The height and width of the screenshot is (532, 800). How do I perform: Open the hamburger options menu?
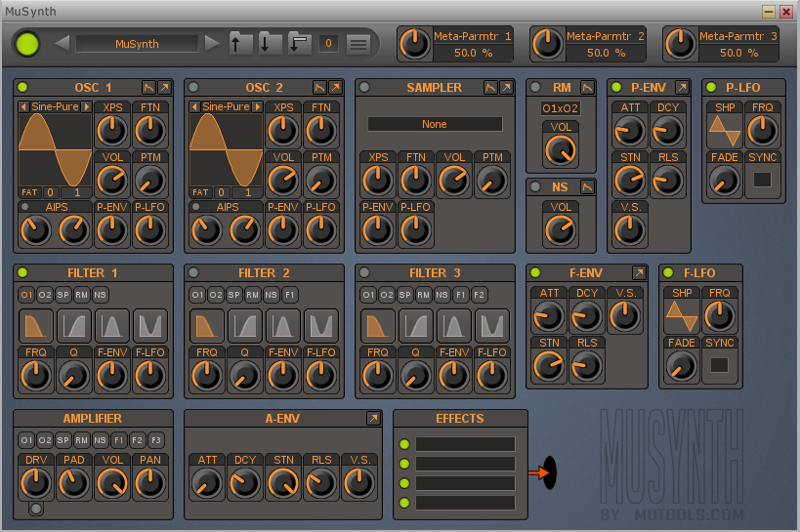(358, 44)
